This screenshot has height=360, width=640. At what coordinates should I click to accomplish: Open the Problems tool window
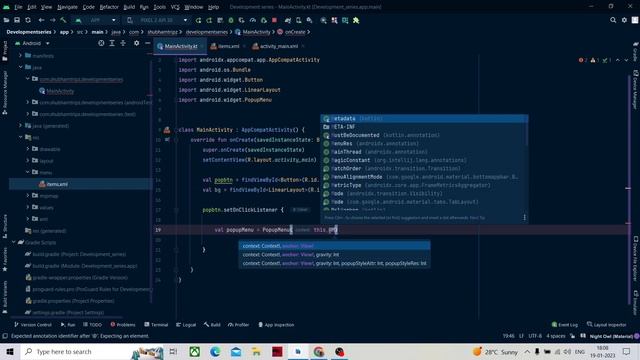[123, 325]
